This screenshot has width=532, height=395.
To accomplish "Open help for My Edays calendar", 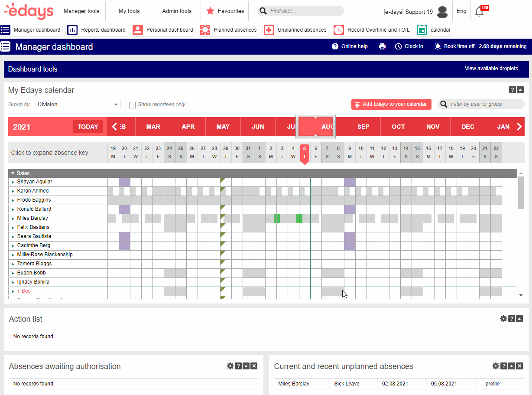I will (513, 90).
